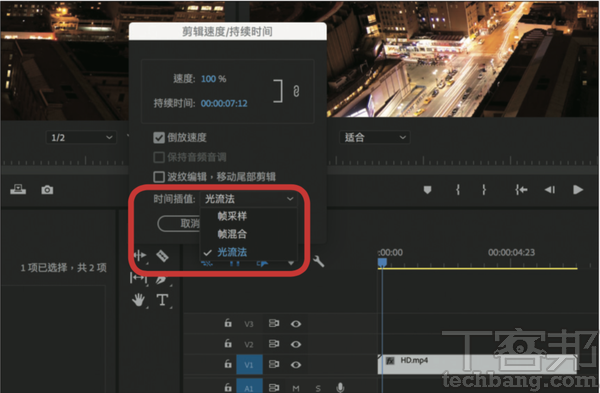
Task: Click the Mark In brace button
Action: (458, 189)
